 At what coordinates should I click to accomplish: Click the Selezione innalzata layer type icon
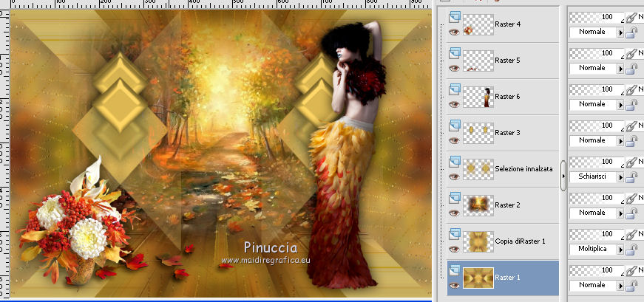tap(454, 161)
